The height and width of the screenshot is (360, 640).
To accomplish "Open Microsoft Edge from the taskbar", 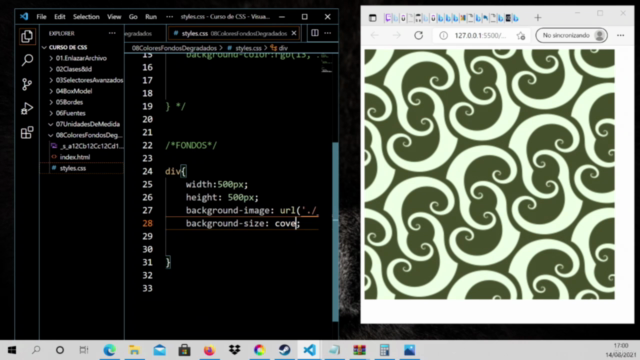I will point(109,350).
